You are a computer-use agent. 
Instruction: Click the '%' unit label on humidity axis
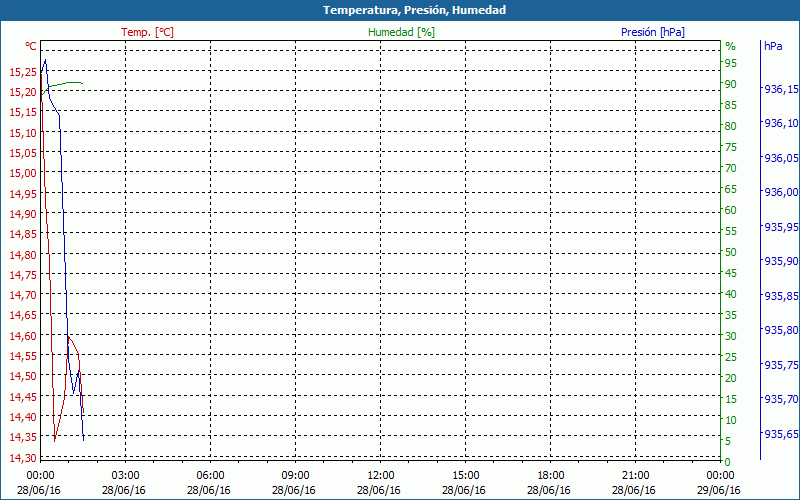coord(731,46)
